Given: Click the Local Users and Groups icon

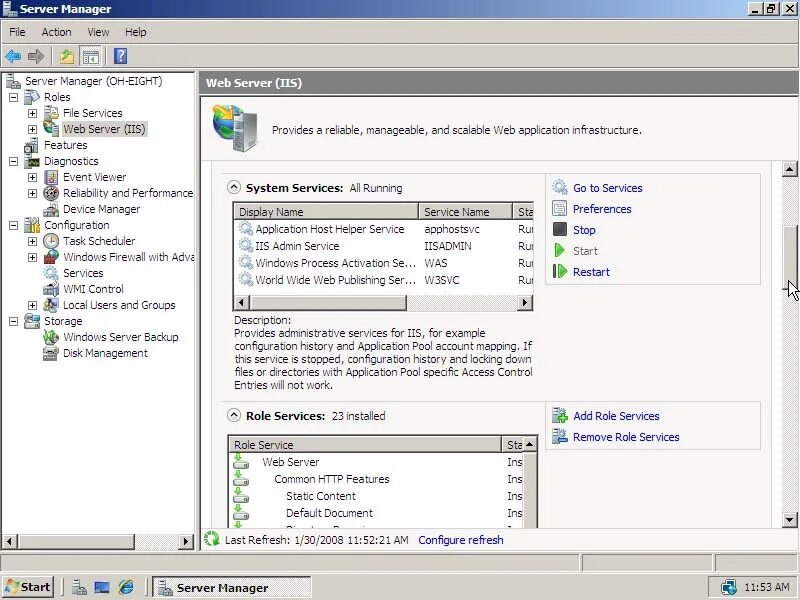Looking at the screenshot, I should click(51, 305).
